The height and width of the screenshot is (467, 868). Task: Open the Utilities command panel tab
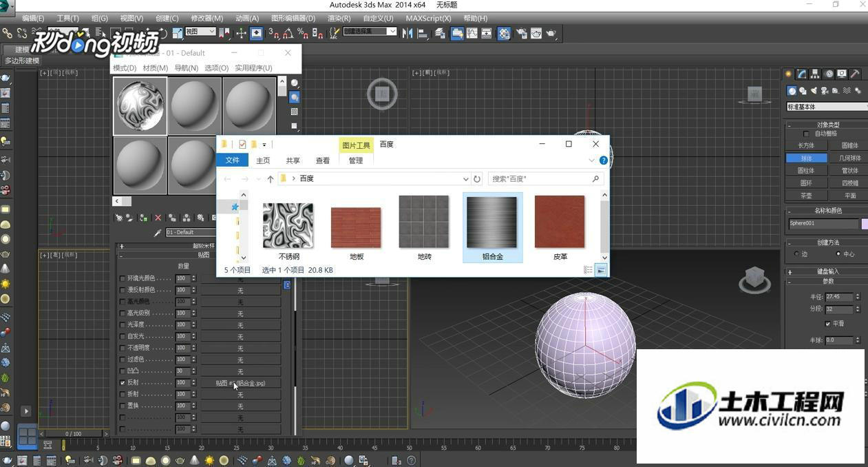click(x=855, y=74)
